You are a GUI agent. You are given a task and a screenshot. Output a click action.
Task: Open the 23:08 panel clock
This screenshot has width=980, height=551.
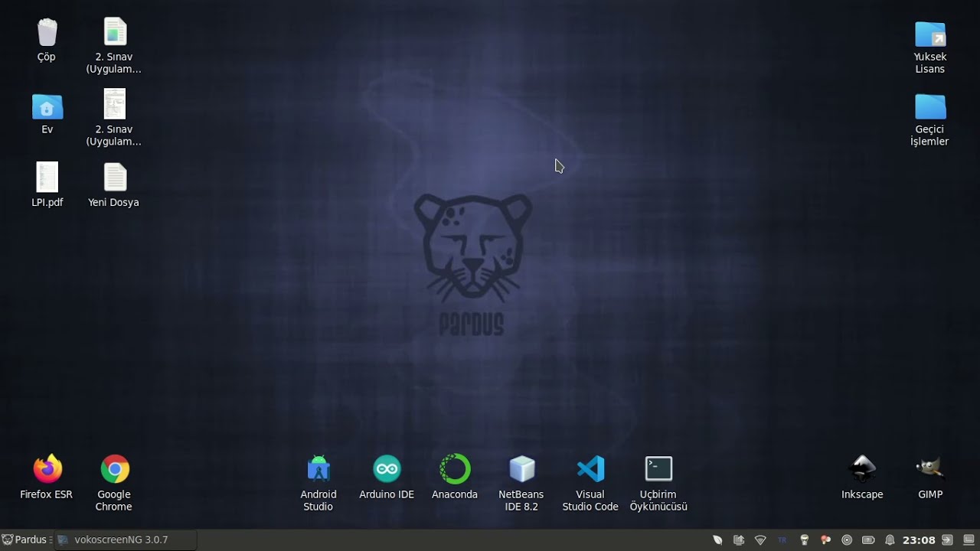click(x=919, y=540)
